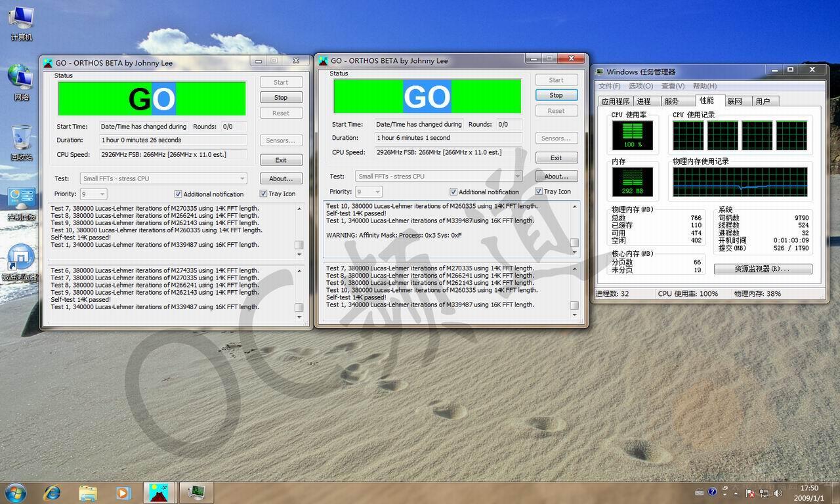Click About... in right ORTHOS window
The image size is (840, 504).
coord(556,176)
